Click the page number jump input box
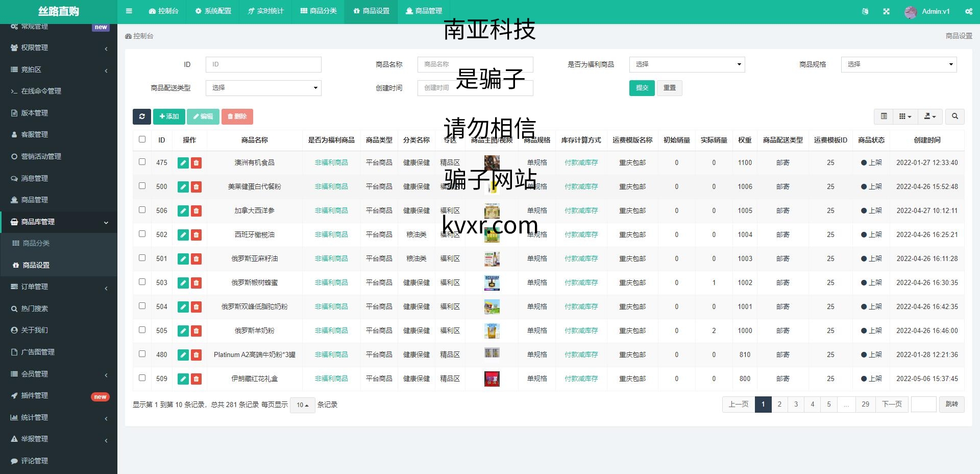The height and width of the screenshot is (474, 980). pos(924,404)
